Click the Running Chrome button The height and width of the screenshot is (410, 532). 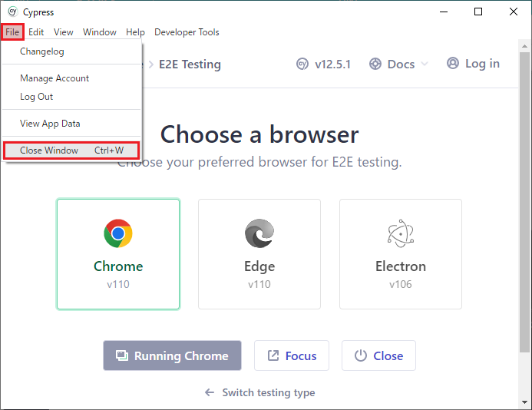click(173, 355)
